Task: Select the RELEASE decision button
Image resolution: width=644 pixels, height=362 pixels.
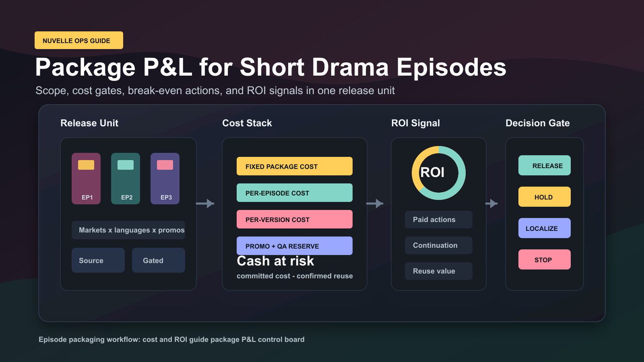Action: click(x=545, y=165)
